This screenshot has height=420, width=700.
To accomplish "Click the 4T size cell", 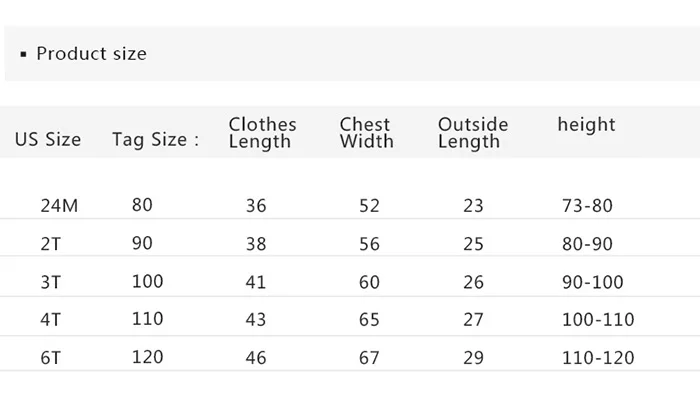I will coord(50,320).
